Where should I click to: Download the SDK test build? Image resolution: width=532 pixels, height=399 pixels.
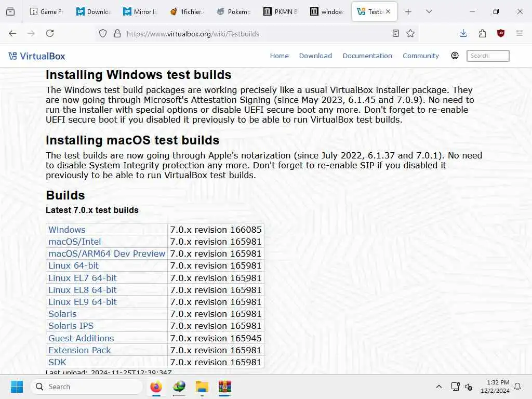click(x=57, y=362)
